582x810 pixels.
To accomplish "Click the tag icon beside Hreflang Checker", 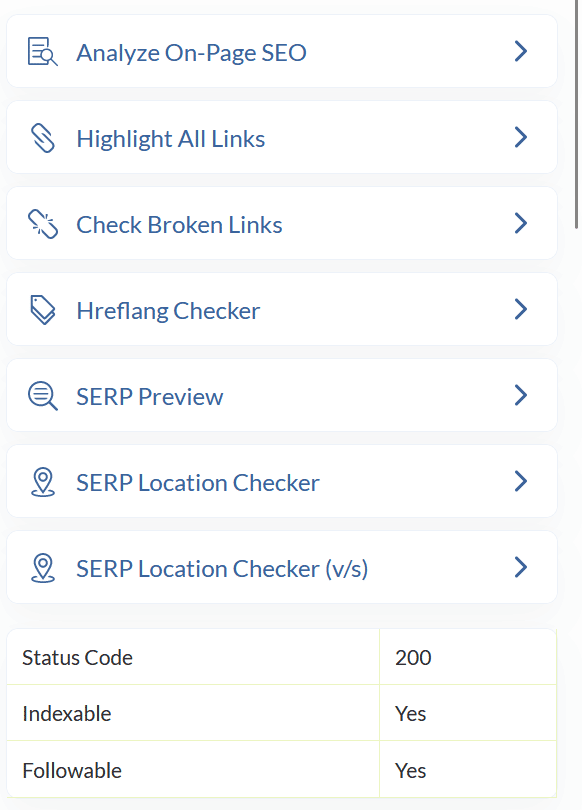I will tap(42, 310).
